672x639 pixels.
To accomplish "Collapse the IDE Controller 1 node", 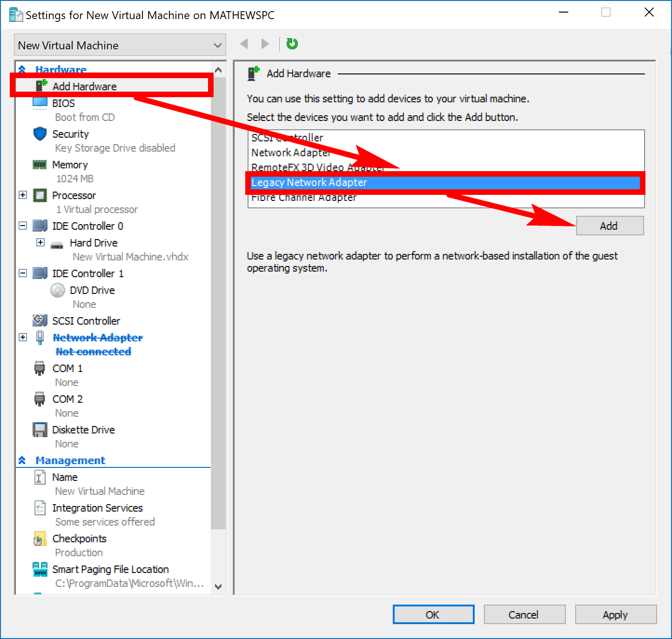I will click(x=22, y=273).
